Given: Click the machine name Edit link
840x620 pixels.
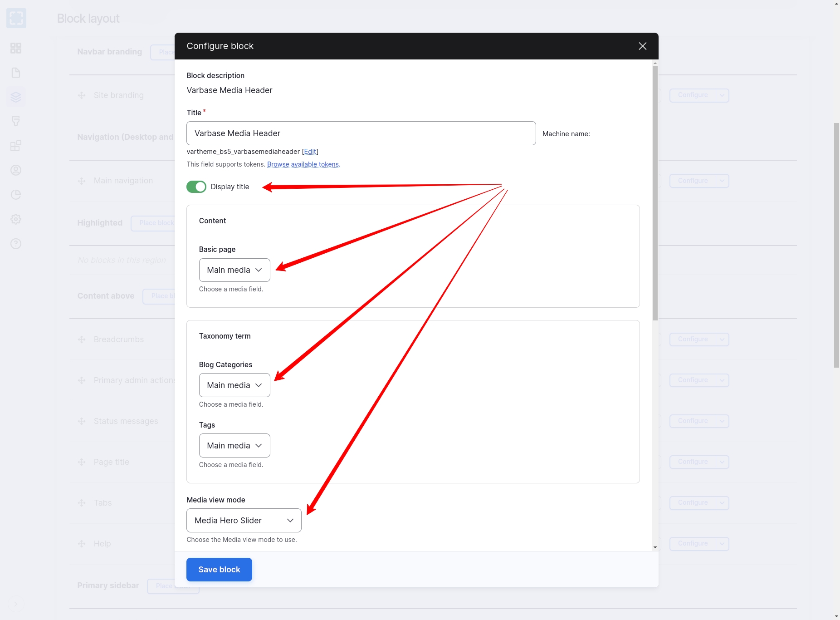Looking at the screenshot, I should 310,152.
